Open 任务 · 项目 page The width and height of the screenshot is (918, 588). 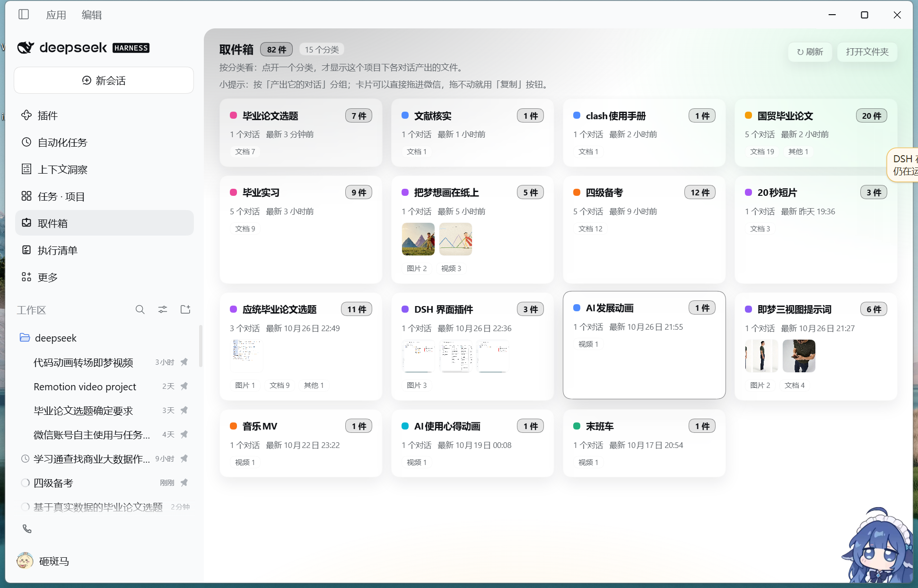105,196
